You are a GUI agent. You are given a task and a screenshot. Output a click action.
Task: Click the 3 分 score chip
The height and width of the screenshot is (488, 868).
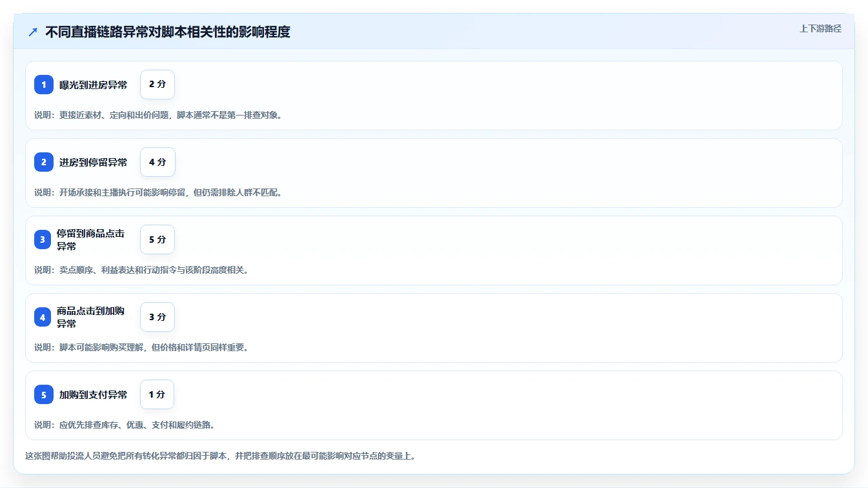click(x=157, y=317)
